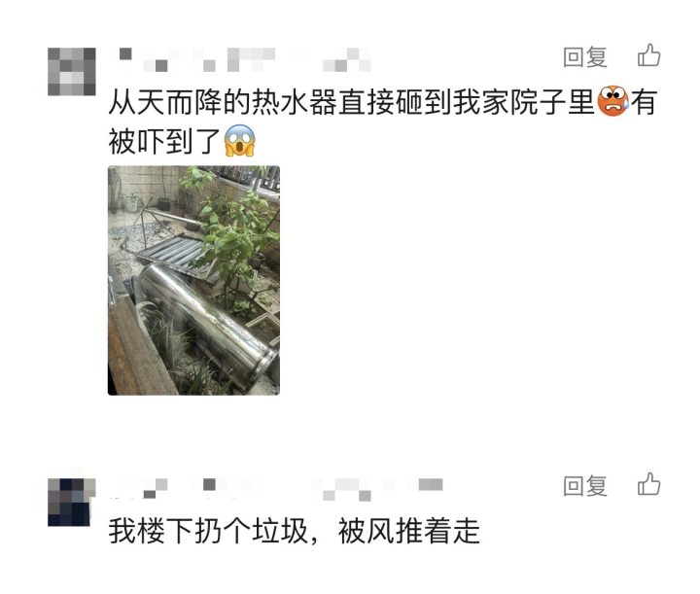Click the 砸到我家院子里 phrase
This screenshot has width=700, height=594.
pos(495,102)
